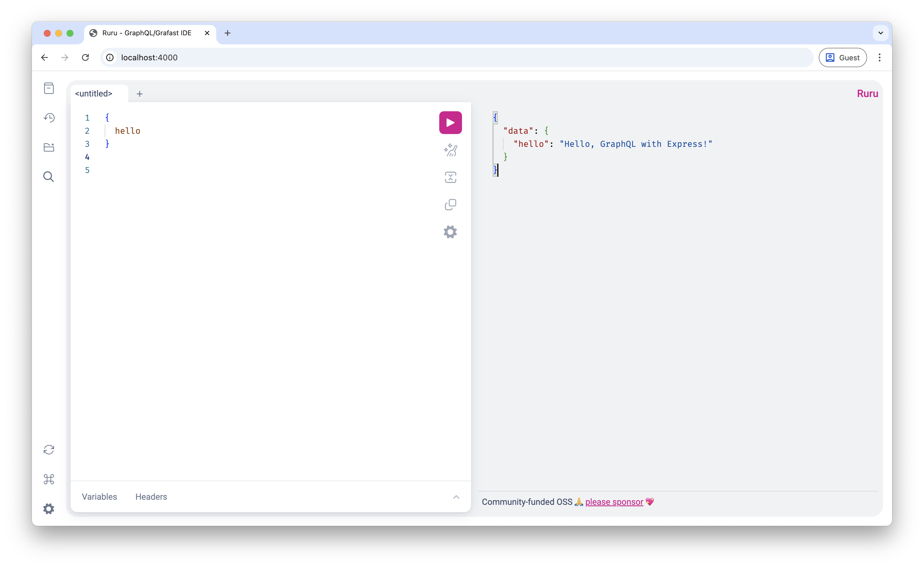Switch to the Variables tab
The width and height of the screenshot is (924, 568).
[100, 497]
